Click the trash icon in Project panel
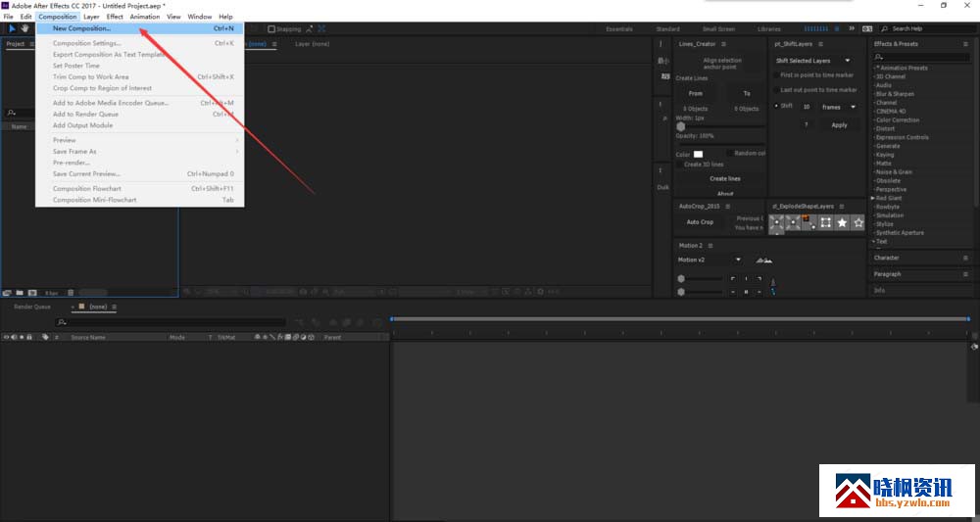The image size is (980, 522). click(x=71, y=292)
